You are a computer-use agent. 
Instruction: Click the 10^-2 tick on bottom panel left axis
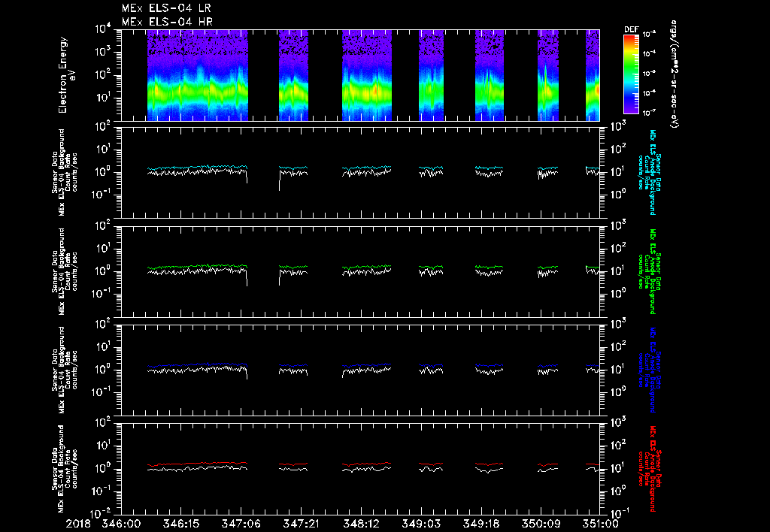point(102,514)
